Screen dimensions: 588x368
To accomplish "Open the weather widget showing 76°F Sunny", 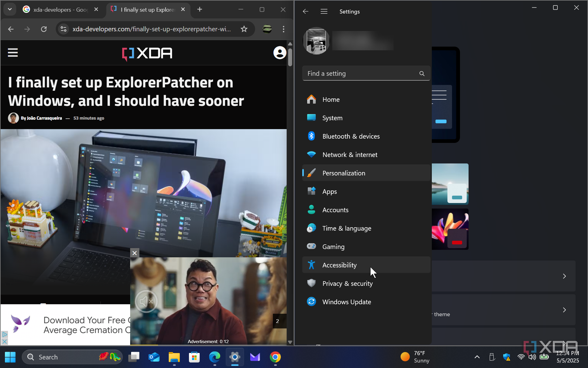I will pyautogui.click(x=416, y=357).
